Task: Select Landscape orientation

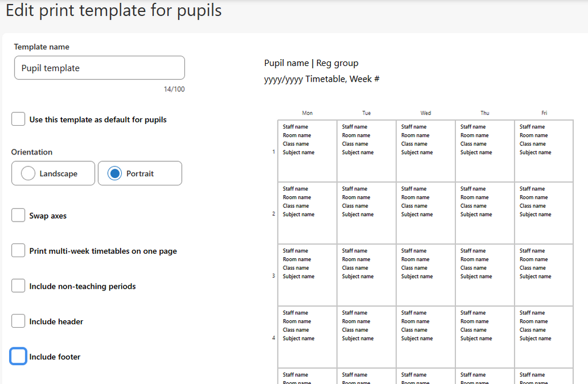Action: [x=53, y=173]
